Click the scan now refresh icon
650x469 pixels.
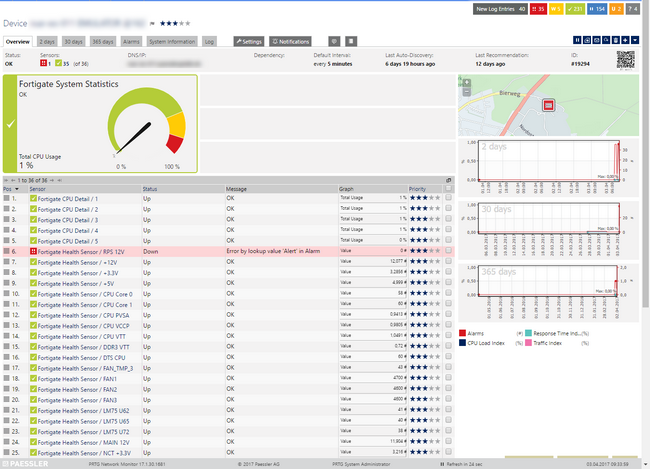tap(606, 40)
